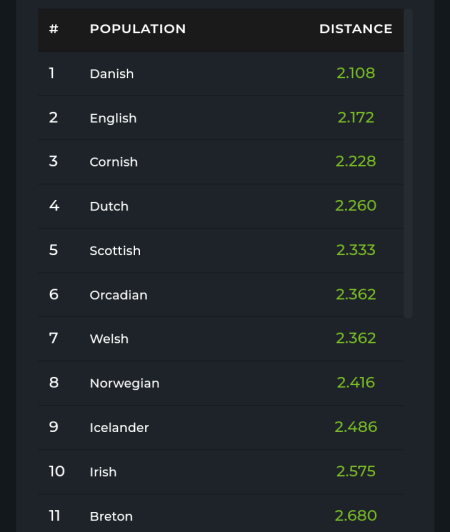The image size is (450, 532).
Task: Select the Irish population row
Action: 221,472
